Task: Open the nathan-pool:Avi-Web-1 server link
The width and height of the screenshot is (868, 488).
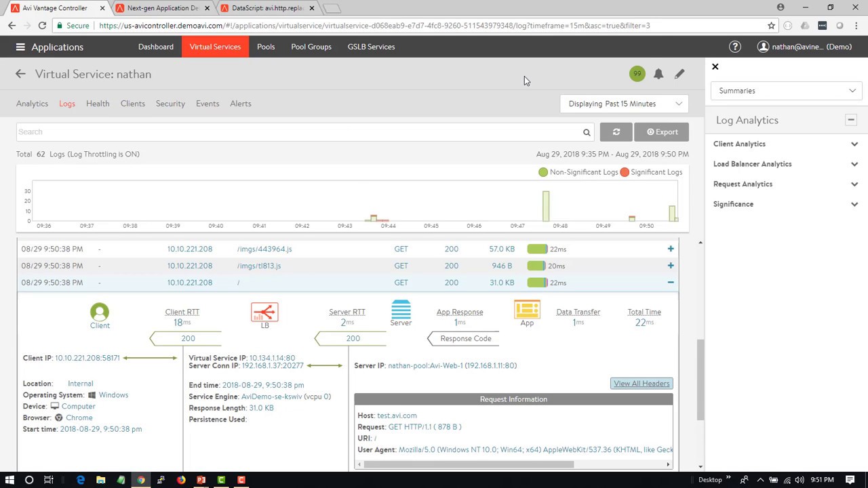Action: point(452,365)
